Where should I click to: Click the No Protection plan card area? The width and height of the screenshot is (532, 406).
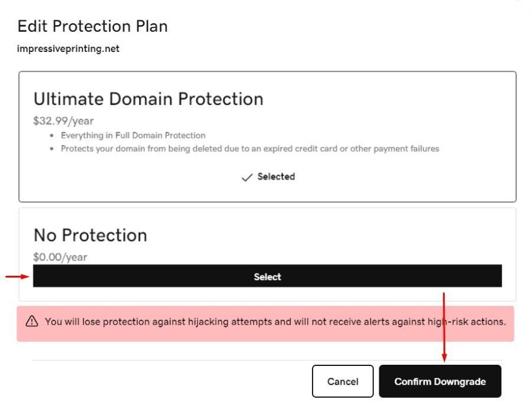pyautogui.click(x=267, y=255)
